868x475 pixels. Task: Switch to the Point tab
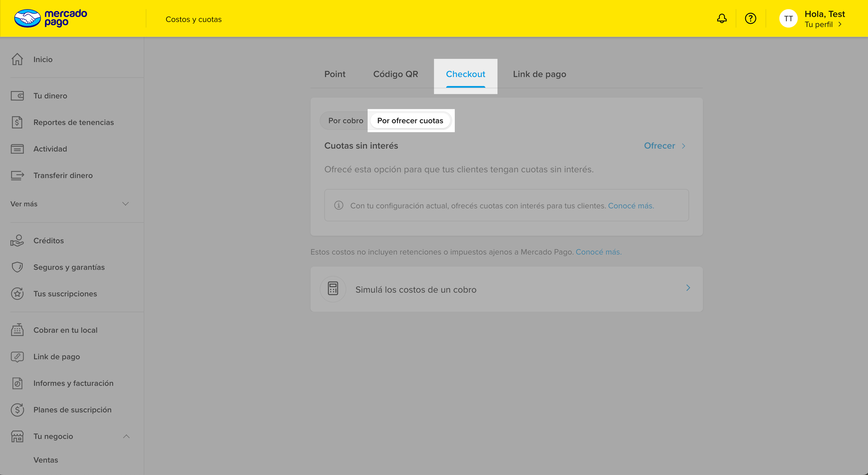[x=335, y=74]
